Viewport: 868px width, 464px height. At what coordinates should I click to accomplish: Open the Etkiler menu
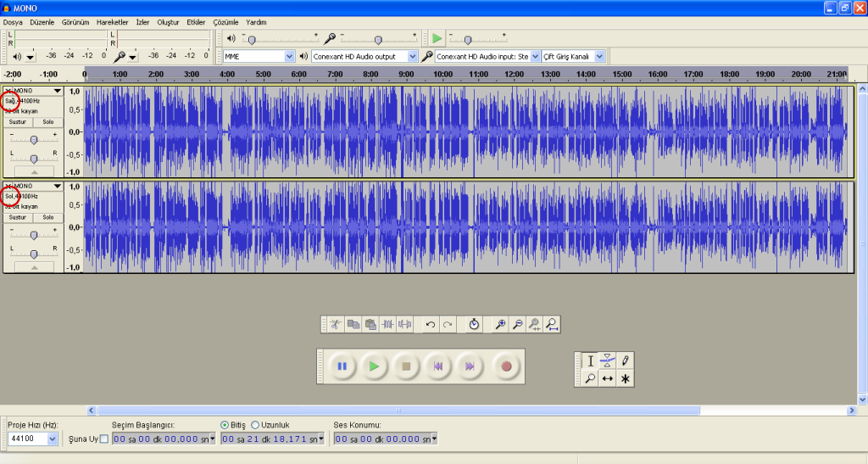[x=196, y=22]
